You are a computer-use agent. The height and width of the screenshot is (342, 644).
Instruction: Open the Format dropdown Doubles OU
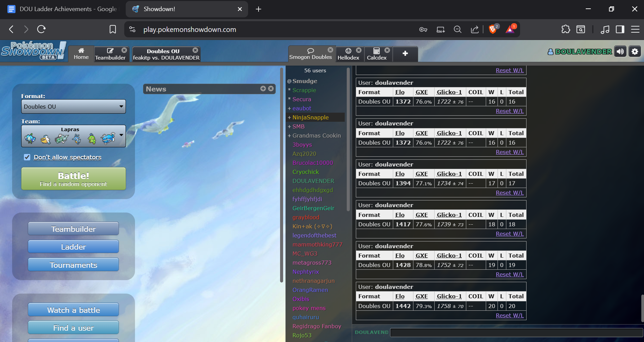pos(73,107)
